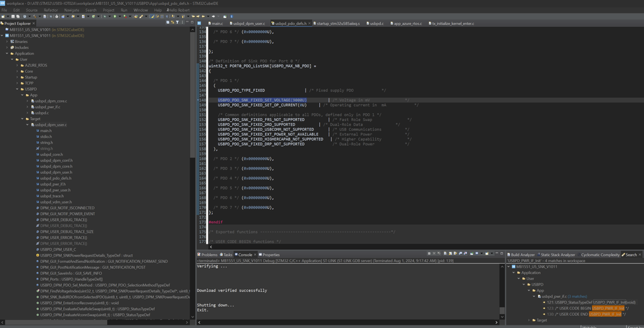Open usbpd_core.h in the project tree
The height and width of the screenshot is (328, 644).
(x=52, y=155)
